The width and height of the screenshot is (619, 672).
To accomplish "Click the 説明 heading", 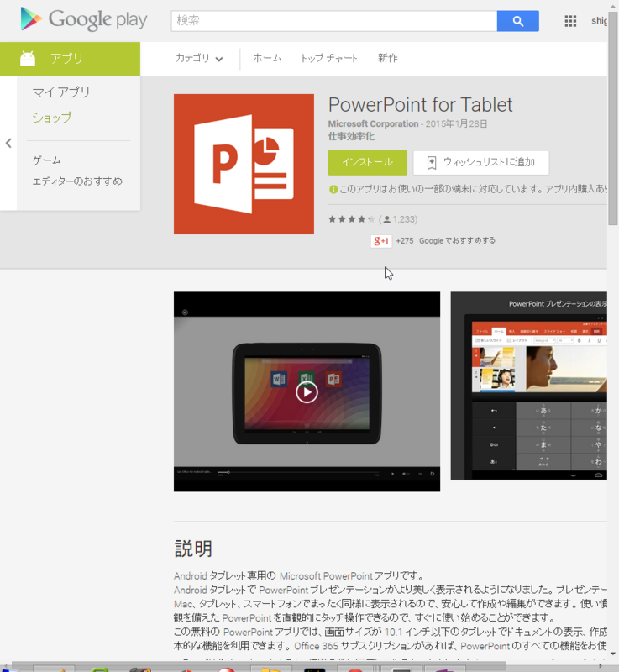I will coord(193,549).
